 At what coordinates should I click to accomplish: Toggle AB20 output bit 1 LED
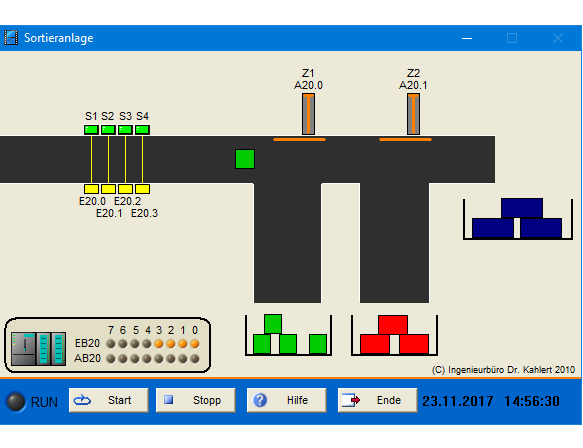click(x=183, y=359)
